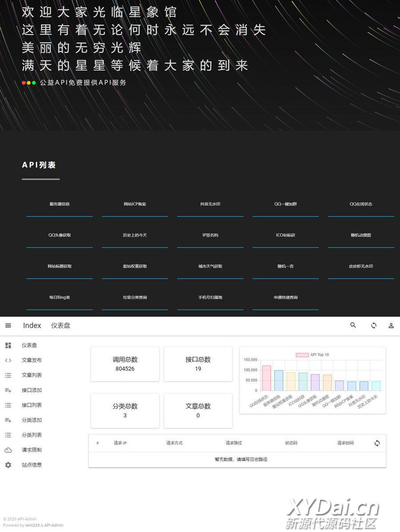
Task: Click the top bar refresh icon
Action: (x=374, y=326)
